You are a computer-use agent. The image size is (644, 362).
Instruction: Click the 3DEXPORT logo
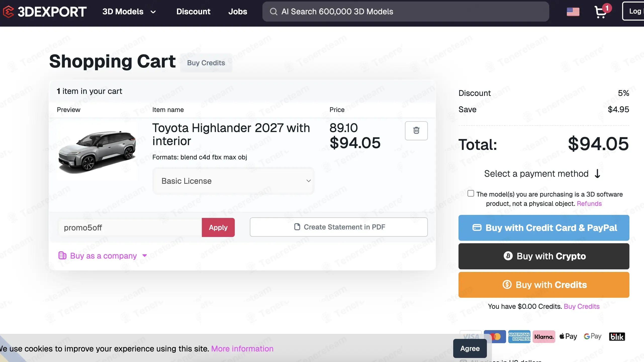[x=44, y=12]
